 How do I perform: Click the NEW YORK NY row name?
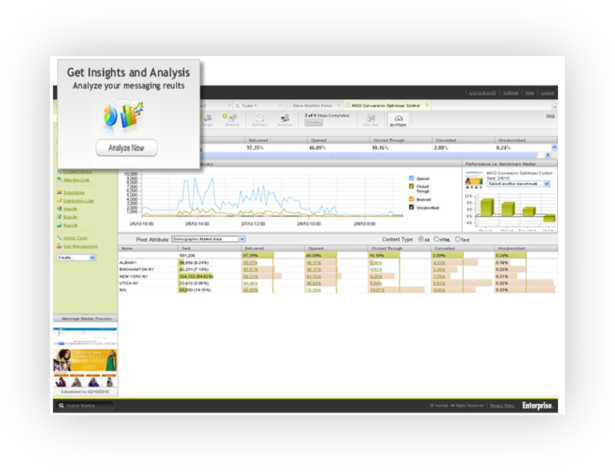(134, 277)
